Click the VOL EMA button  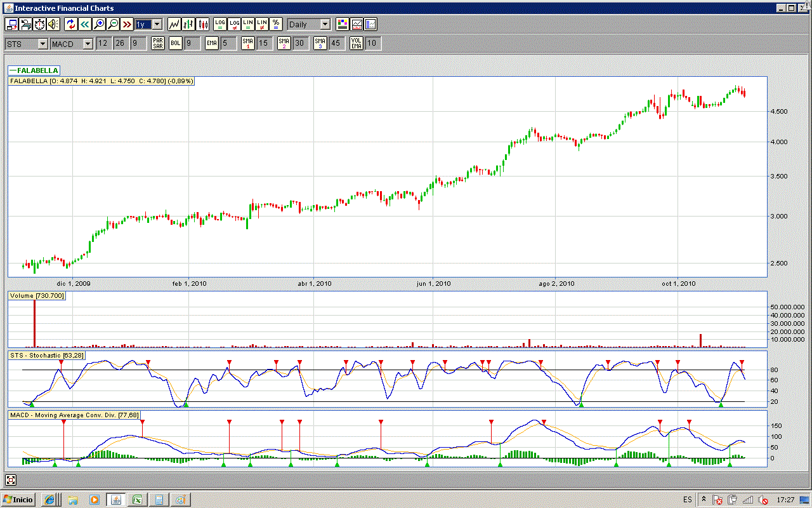(357, 43)
